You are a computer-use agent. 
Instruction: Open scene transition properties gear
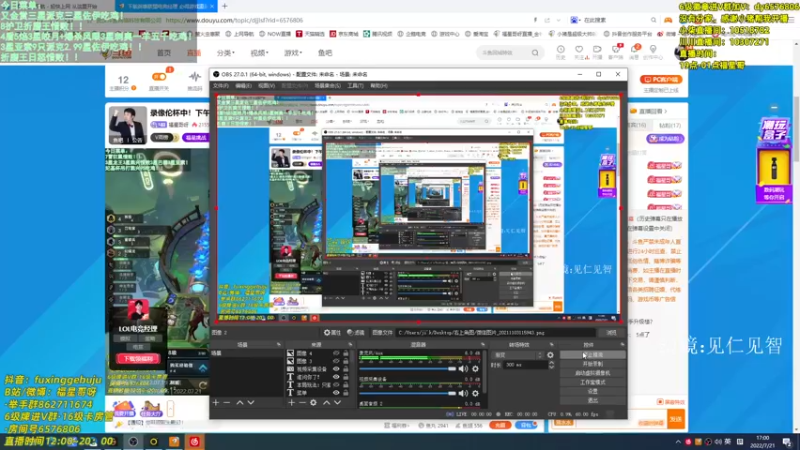[x=550, y=355]
